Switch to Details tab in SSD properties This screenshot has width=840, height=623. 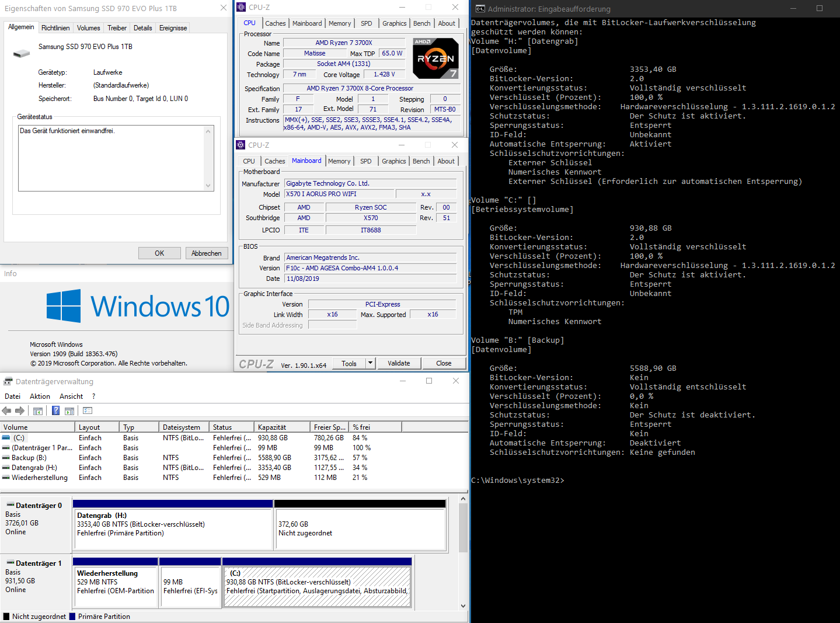pos(142,28)
